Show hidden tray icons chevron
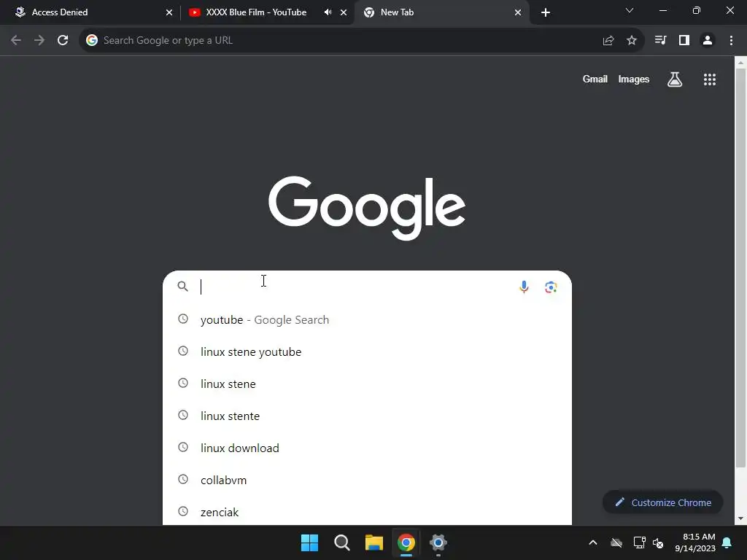Image resolution: width=747 pixels, height=560 pixels. coord(593,542)
